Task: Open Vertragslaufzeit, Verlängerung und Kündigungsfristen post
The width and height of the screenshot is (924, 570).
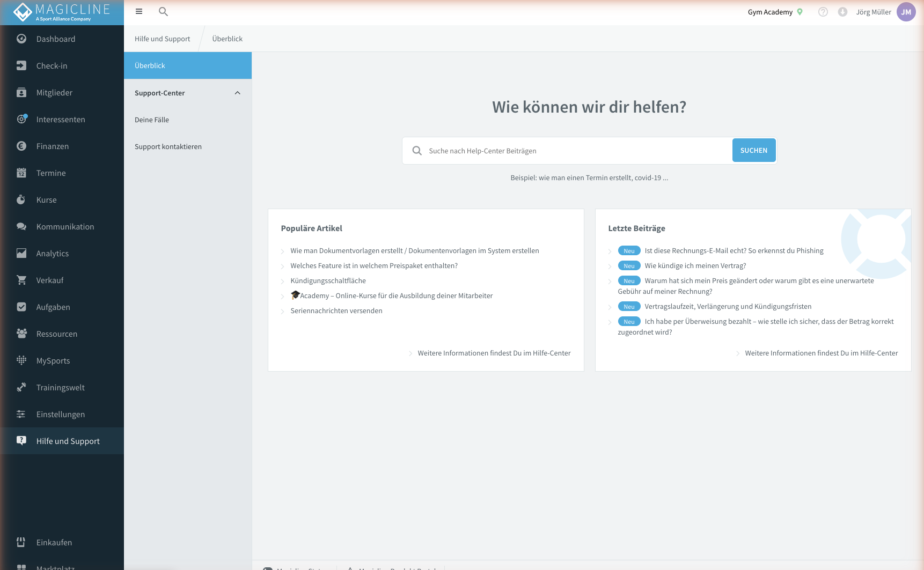Action: pos(728,306)
